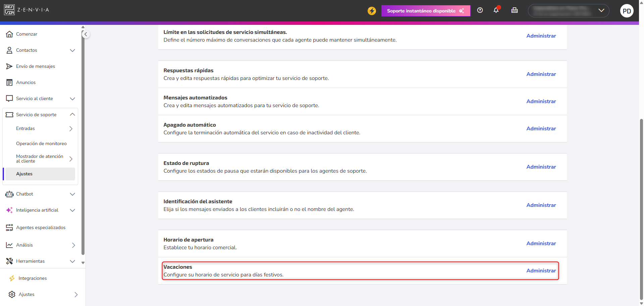The image size is (644, 306).
Task: Administrar Mensajes automatizados
Action: click(541, 101)
